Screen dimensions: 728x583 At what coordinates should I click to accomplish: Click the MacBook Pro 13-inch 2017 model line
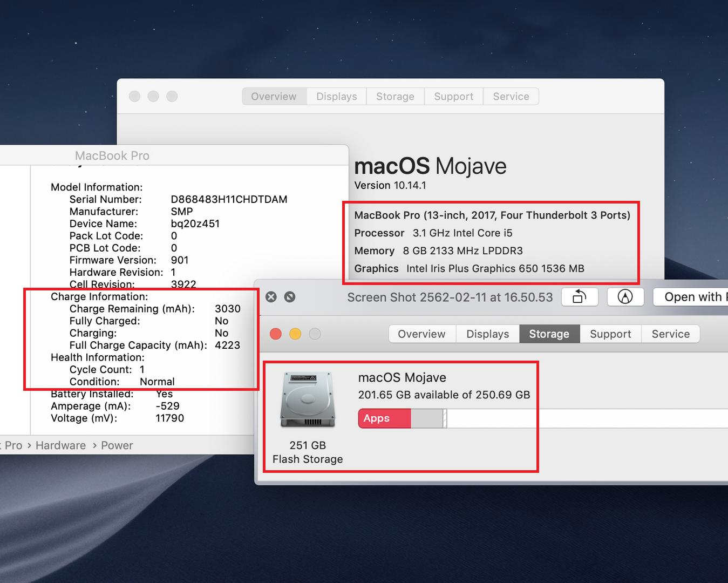(x=492, y=215)
